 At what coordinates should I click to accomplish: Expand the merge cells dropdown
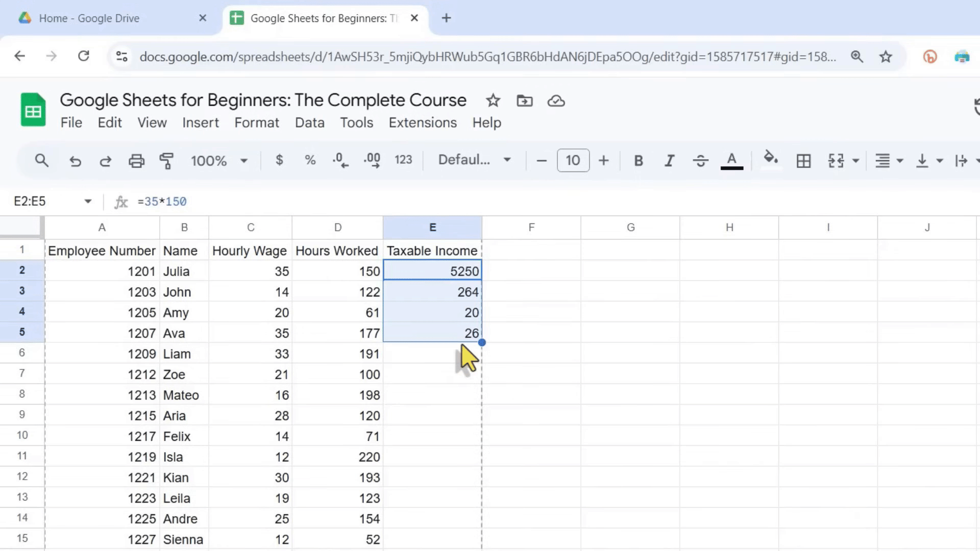857,160
